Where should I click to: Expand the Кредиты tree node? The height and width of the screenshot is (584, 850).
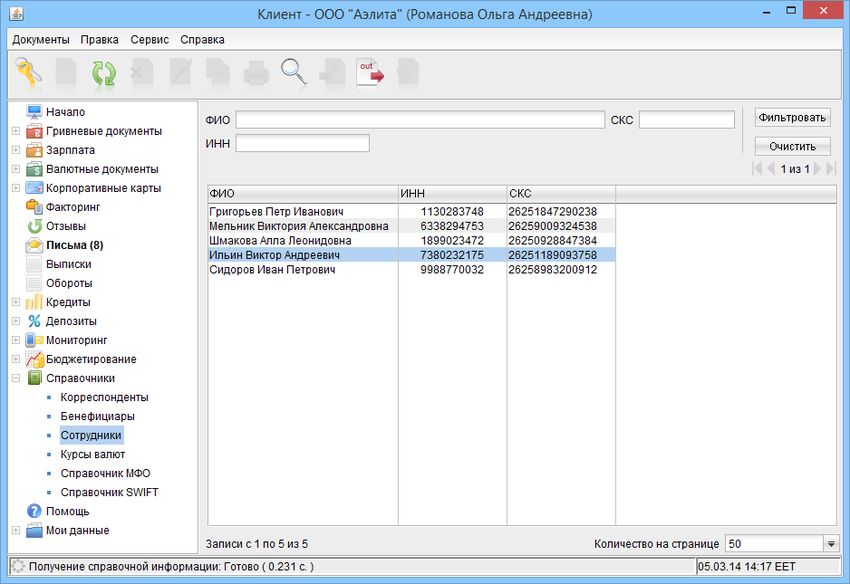pyautogui.click(x=16, y=302)
